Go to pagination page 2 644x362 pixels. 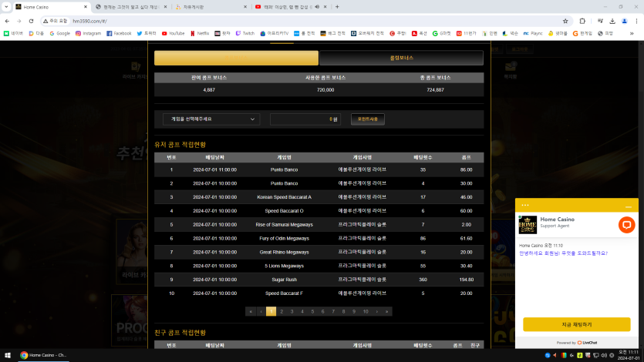click(x=282, y=312)
